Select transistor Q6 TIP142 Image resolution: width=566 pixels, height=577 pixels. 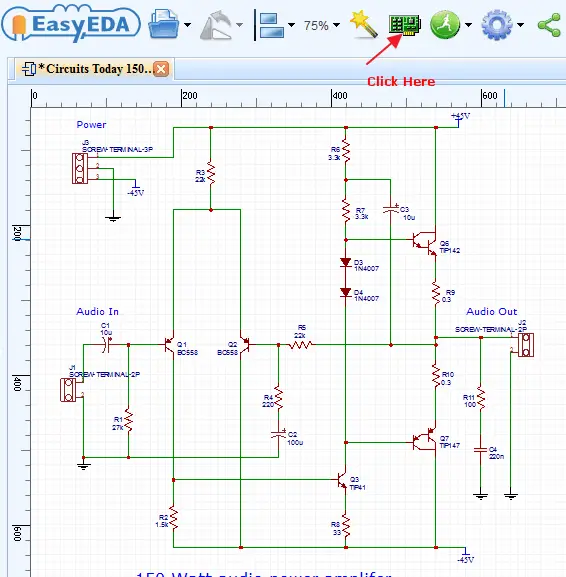(424, 240)
